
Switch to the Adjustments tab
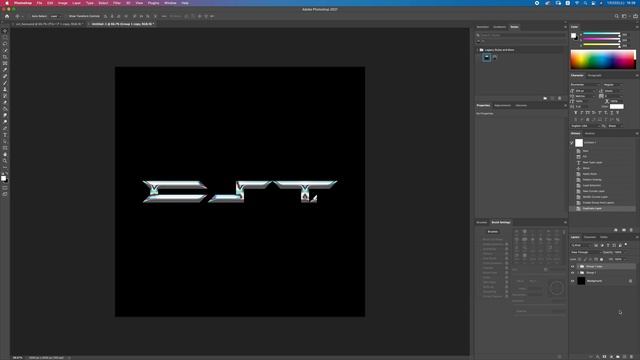click(x=502, y=106)
